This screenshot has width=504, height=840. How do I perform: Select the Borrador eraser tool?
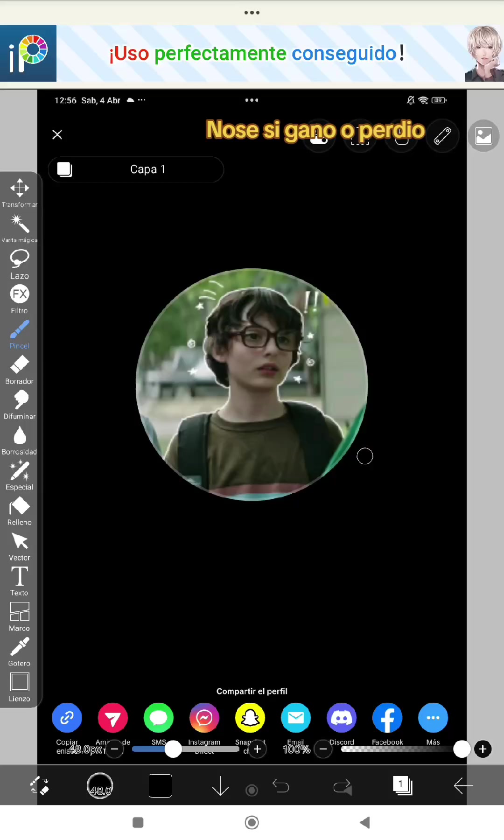[x=20, y=370]
